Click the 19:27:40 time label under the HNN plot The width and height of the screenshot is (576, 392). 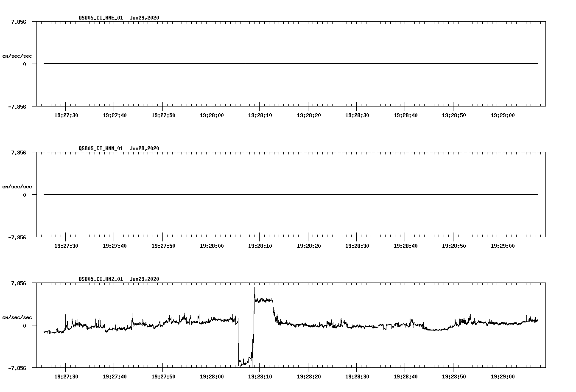tap(115, 246)
